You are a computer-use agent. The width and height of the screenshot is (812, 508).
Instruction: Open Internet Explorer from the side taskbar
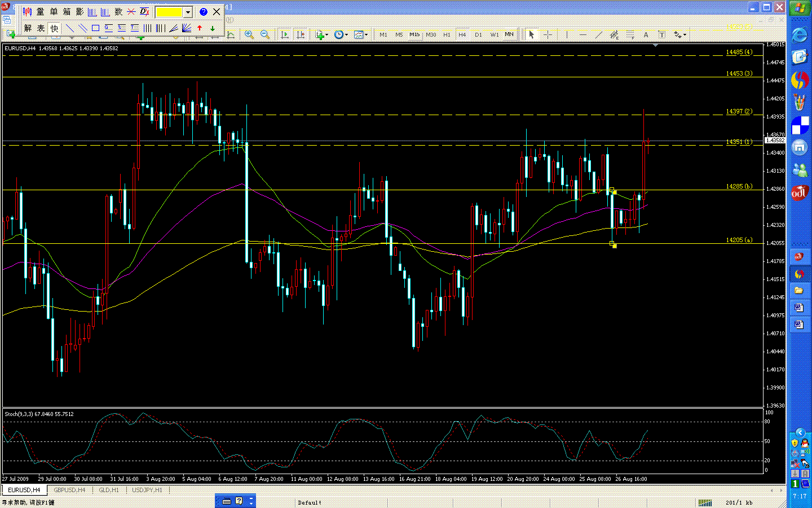pyautogui.click(x=799, y=35)
